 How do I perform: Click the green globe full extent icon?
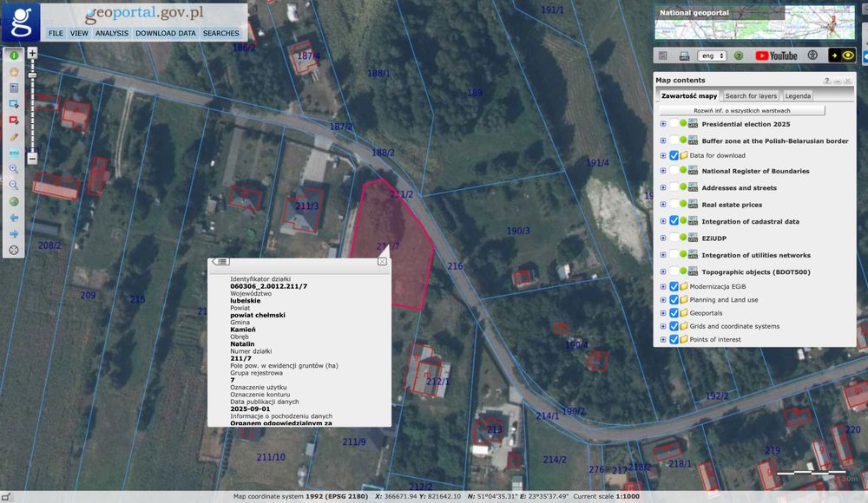(x=14, y=201)
